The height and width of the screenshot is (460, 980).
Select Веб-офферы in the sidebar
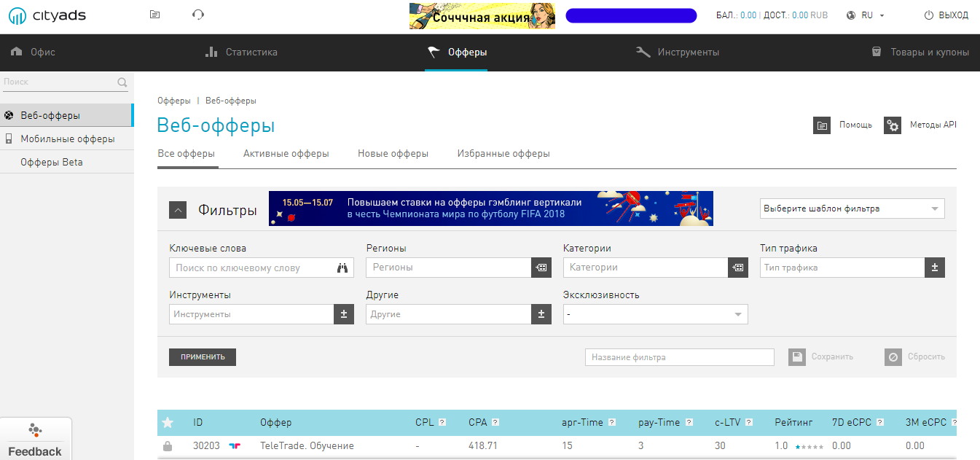[66, 115]
